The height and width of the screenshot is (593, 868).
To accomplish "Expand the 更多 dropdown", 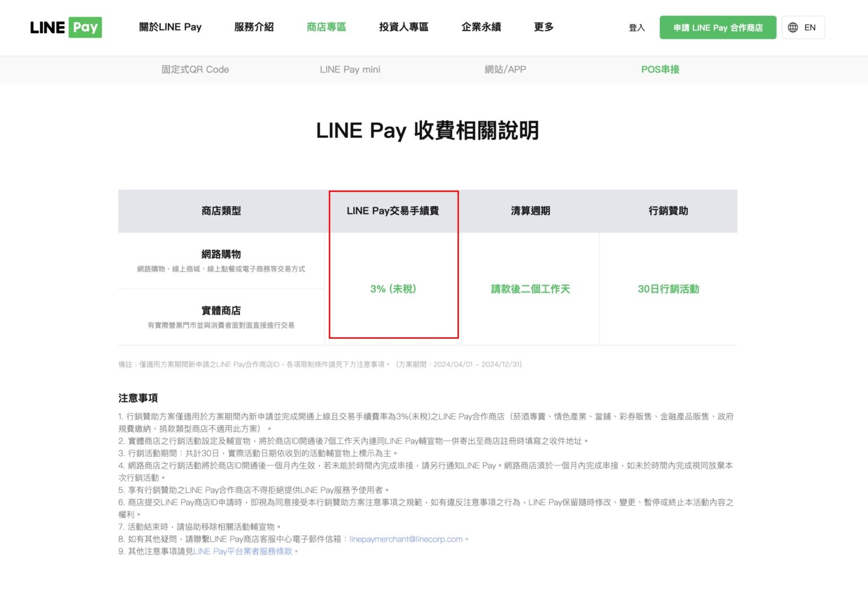I will click(543, 27).
